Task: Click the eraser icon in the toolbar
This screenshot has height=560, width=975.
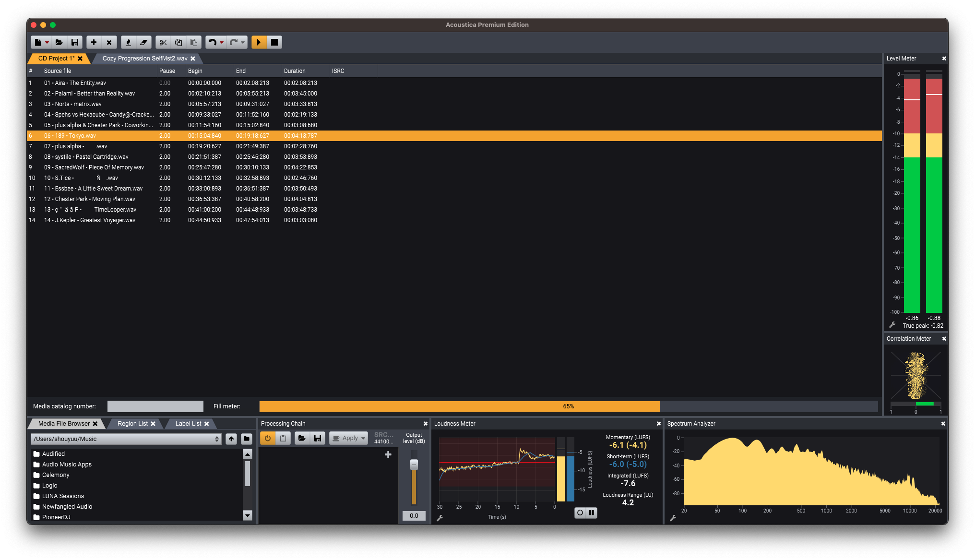Action: [x=143, y=42]
